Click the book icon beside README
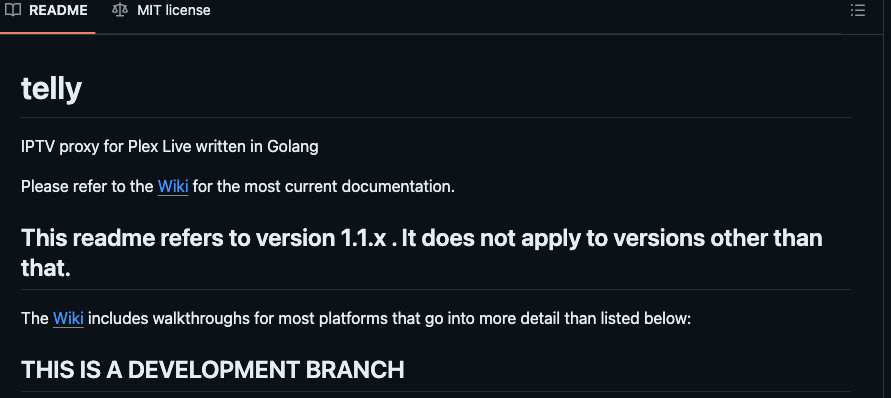Screen dimensions: 891x398 [13, 10]
